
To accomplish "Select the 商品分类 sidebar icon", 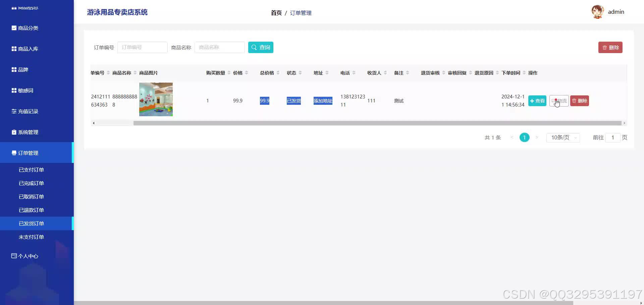I will click(x=14, y=28).
